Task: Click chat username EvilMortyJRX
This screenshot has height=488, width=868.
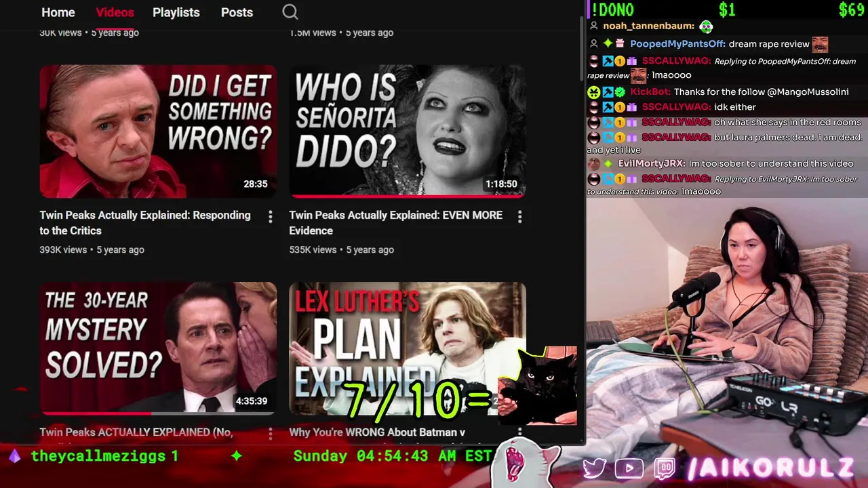Action: coord(652,163)
